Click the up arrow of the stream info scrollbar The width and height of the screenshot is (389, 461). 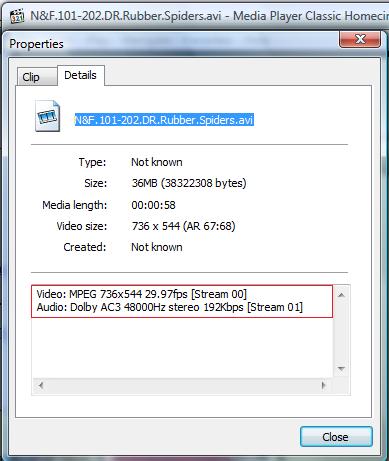pos(341,295)
